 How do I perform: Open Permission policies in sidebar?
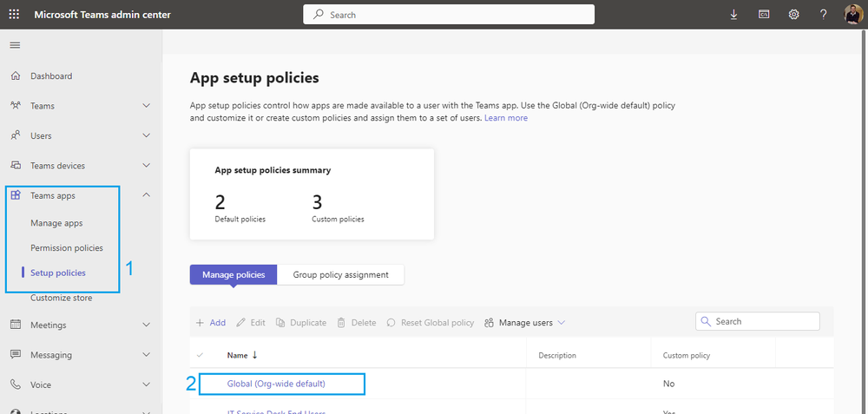tap(67, 248)
